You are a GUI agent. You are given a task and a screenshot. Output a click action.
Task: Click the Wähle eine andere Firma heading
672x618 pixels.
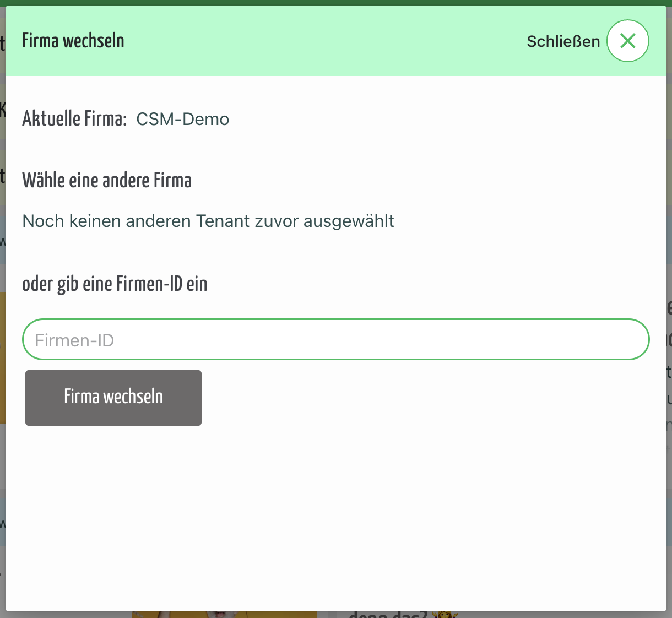[107, 180]
